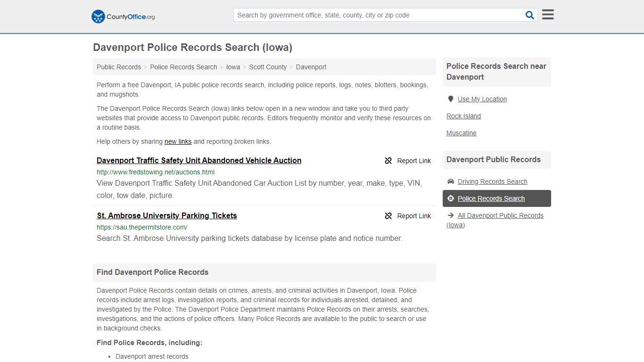
Task: Click the location pin icon beside Use My Location
Action: tap(451, 99)
